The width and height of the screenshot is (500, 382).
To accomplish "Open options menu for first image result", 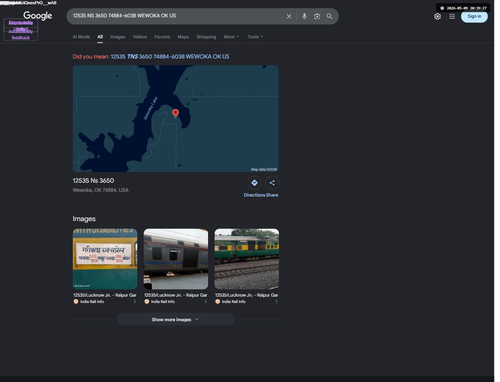I will (x=135, y=301).
